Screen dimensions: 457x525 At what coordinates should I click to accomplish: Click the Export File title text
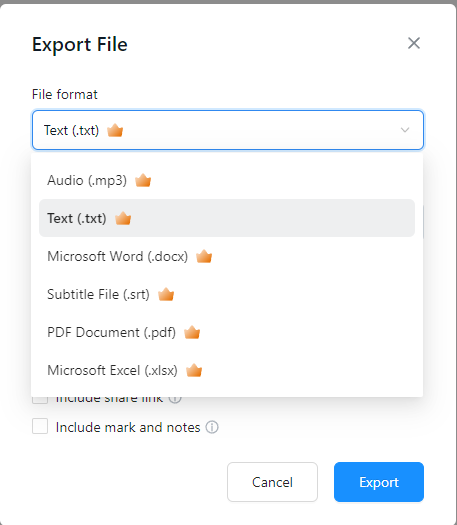tap(80, 45)
